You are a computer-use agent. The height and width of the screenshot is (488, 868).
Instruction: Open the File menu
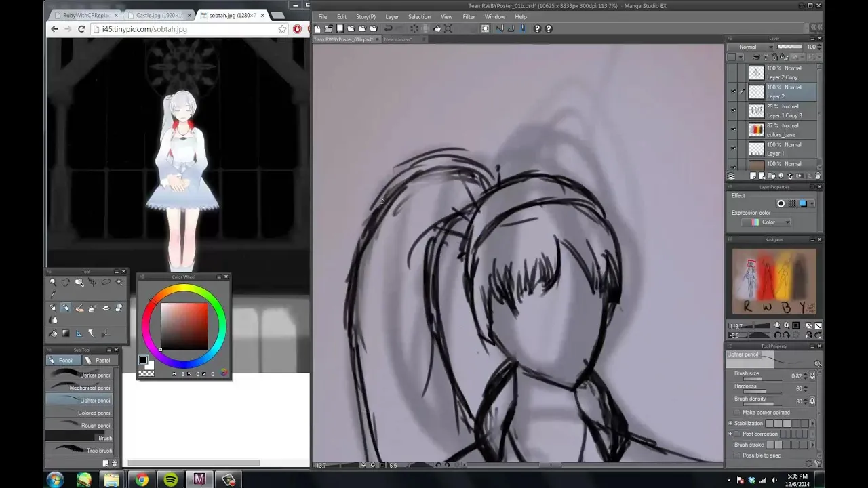click(x=323, y=16)
